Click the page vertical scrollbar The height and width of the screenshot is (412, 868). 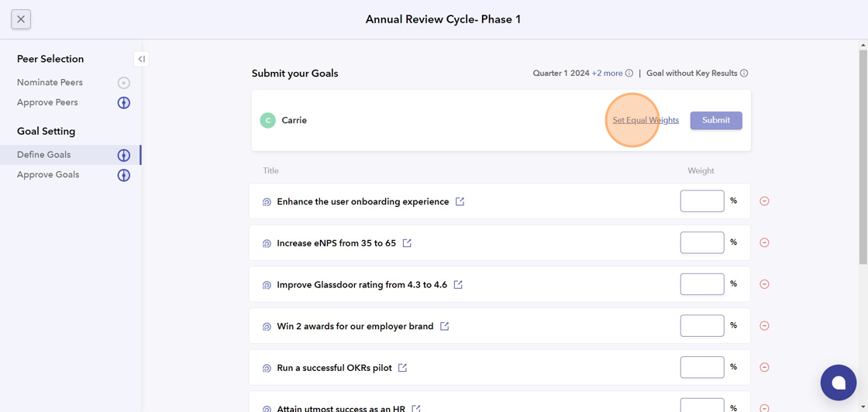(863, 155)
